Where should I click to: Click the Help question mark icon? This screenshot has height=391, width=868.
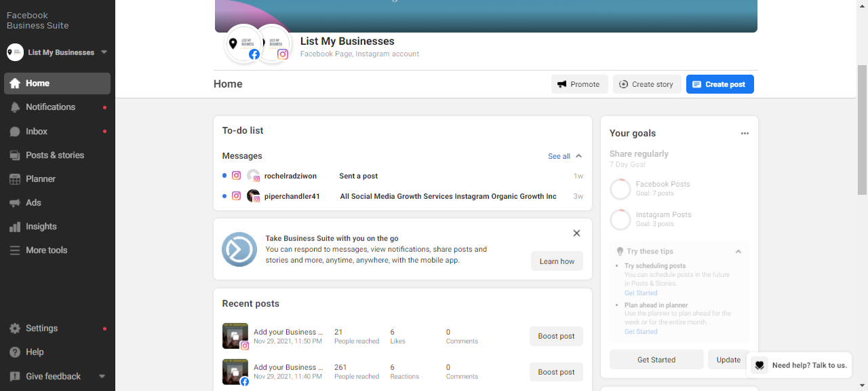click(14, 352)
